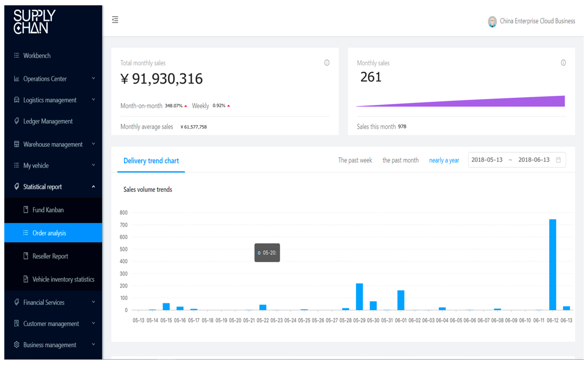Select the nearly a year filter

[444, 160]
